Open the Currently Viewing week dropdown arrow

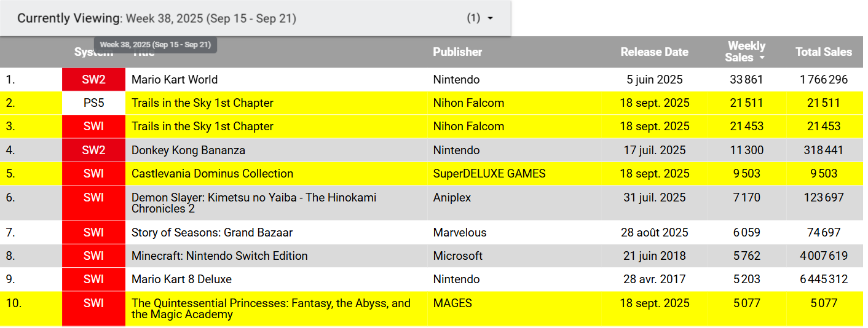[490, 18]
